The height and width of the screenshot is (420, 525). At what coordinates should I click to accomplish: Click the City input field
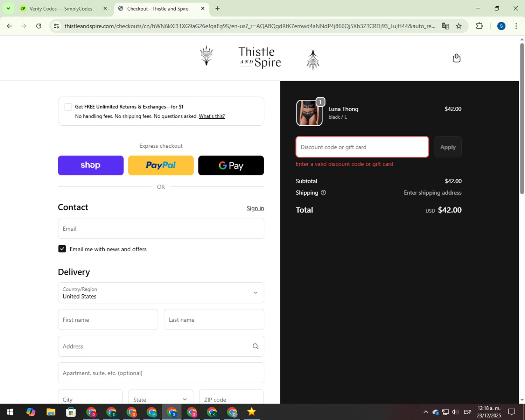click(90, 397)
